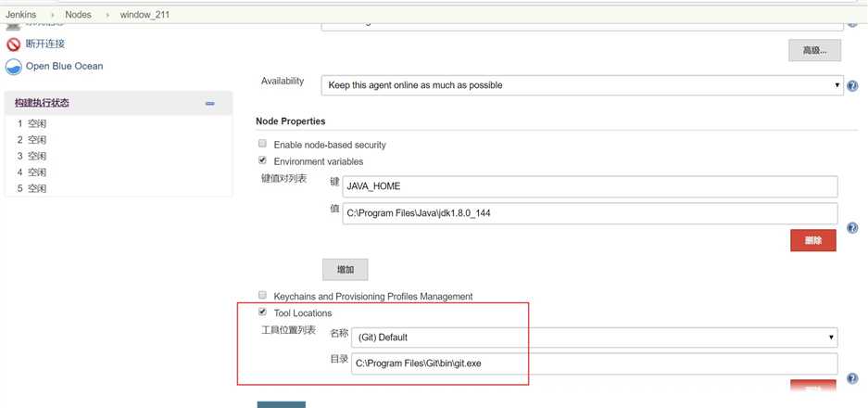Enable node-based security checkbox
The height and width of the screenshot is (408, 868).
pos(263,145)
